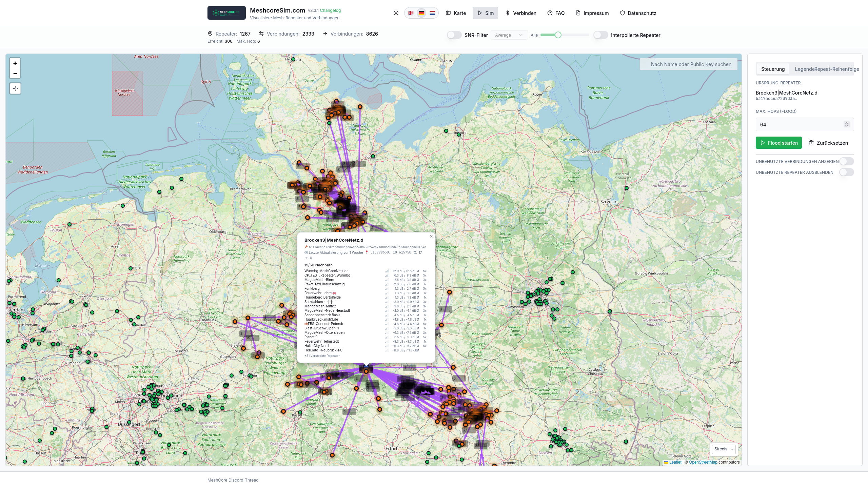This screenshot has height=488, width=868.
Task: Open the Karte navigation tab
Action: click(456, 13)
